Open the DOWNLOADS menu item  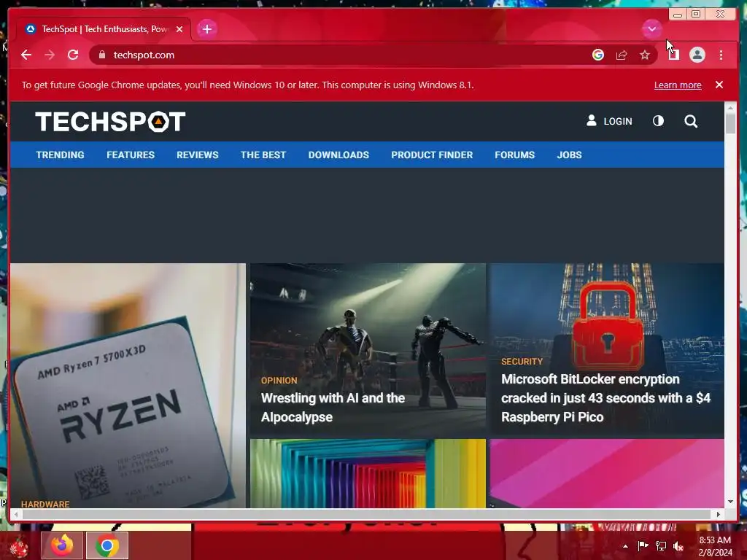[x=338, y=155]
